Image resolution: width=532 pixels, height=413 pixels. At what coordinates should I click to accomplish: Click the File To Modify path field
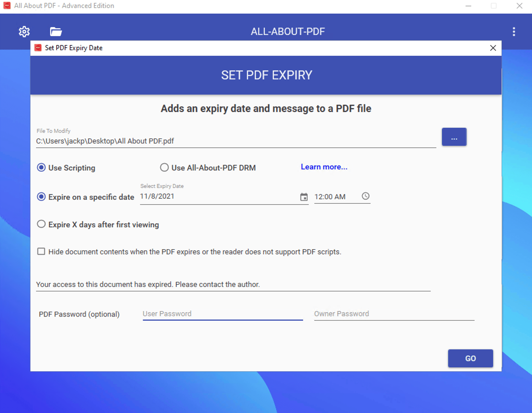point(197,141)
